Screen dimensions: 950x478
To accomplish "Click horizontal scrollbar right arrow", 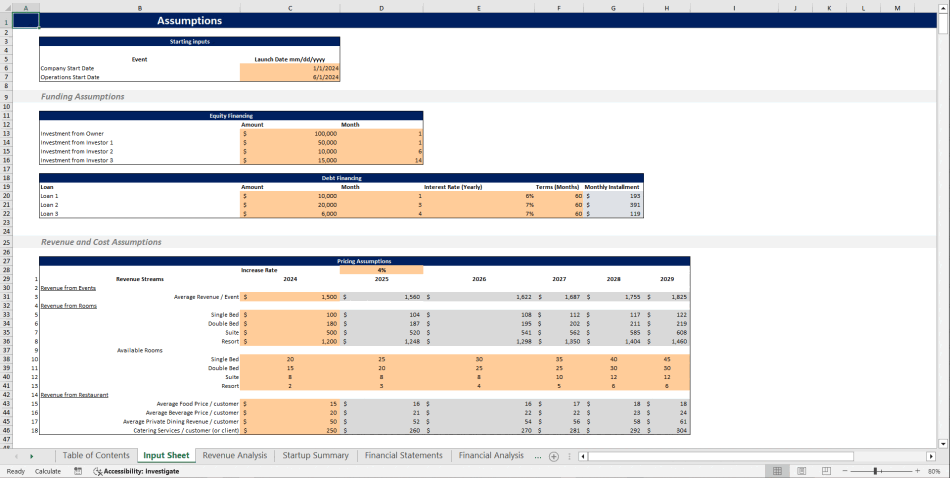I will pos(931,456).
